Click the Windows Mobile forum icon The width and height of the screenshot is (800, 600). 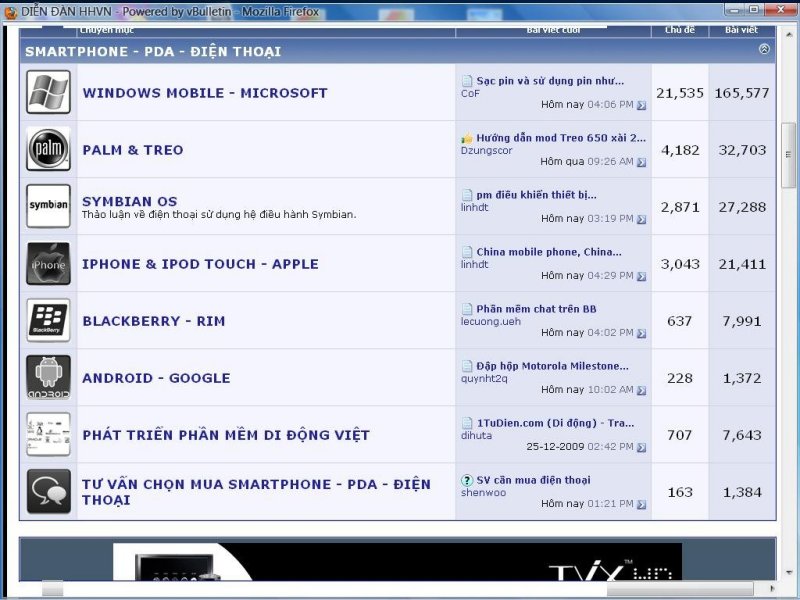pos(48,93)
